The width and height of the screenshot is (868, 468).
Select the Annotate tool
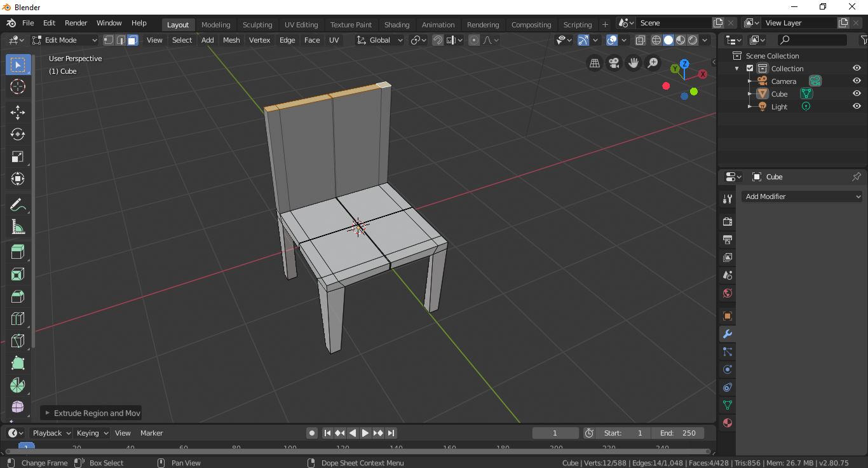pyautogui.click(x=17, y=204)
